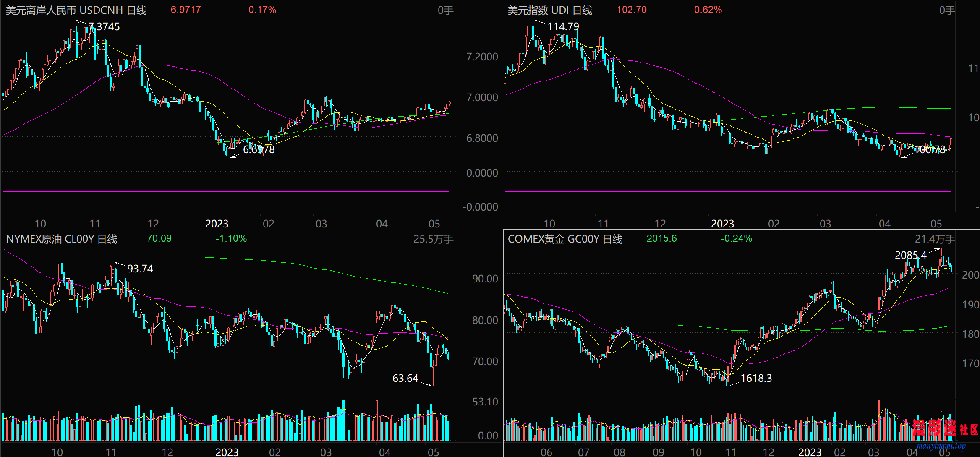Click the 2023 date label under the USDCNH chart
Viewport: 980px width, 457px height.
pos(217,224)
